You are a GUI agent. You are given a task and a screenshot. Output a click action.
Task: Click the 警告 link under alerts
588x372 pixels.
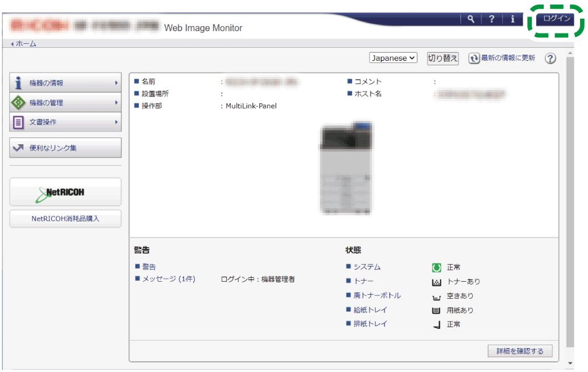[x=149, y=267]
